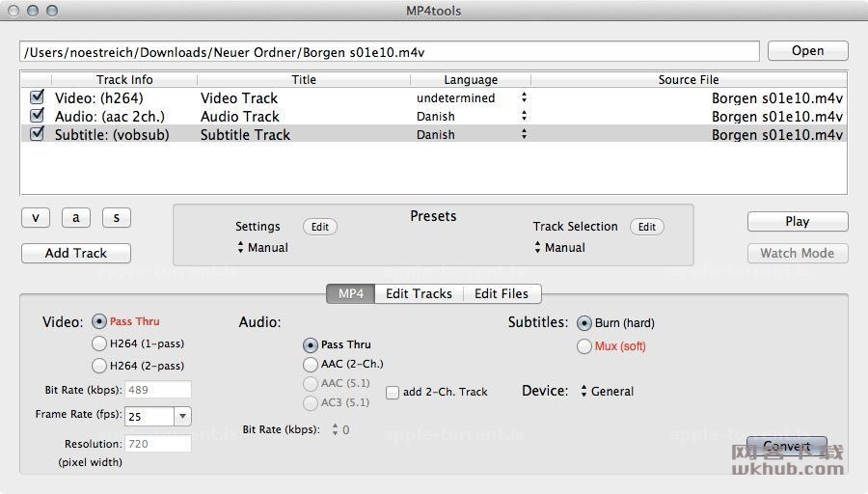Click the Open file button
Screen dimensions: 868x494
(807, 51)
